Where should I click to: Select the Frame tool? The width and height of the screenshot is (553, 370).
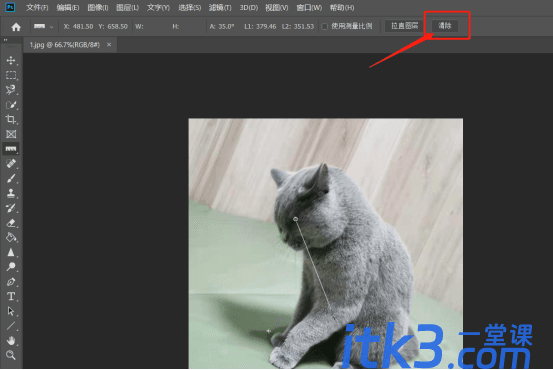coord(11,134)
